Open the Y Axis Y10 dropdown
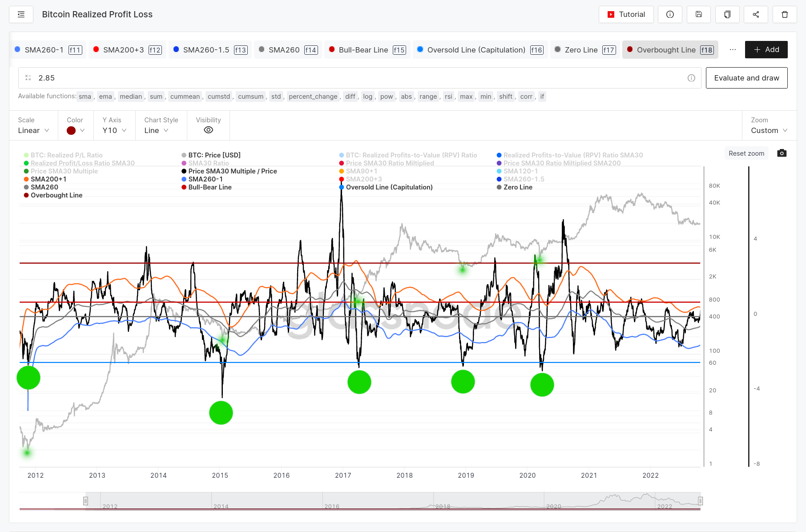Image resolution: width=806 pixels, height=532 pixels. tap(114, 130)
